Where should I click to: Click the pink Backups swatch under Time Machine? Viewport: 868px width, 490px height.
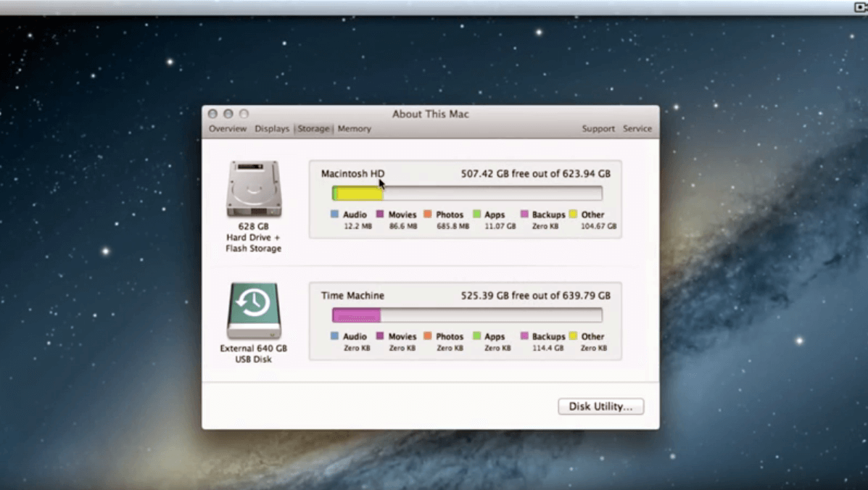(x=524, y=336)
